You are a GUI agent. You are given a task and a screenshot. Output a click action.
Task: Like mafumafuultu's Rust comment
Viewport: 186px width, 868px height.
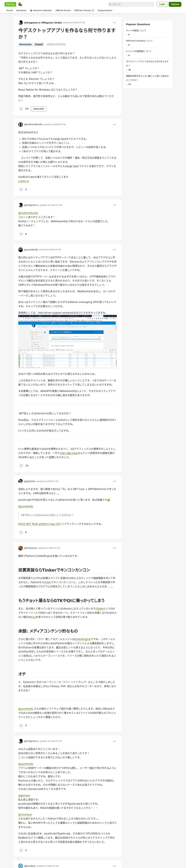coord(21,190)
